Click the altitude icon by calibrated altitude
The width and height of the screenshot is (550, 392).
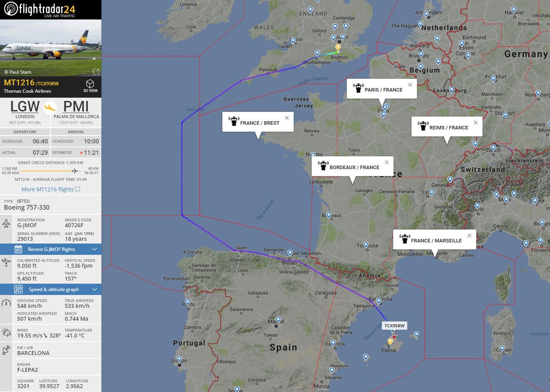coord(6,263)
